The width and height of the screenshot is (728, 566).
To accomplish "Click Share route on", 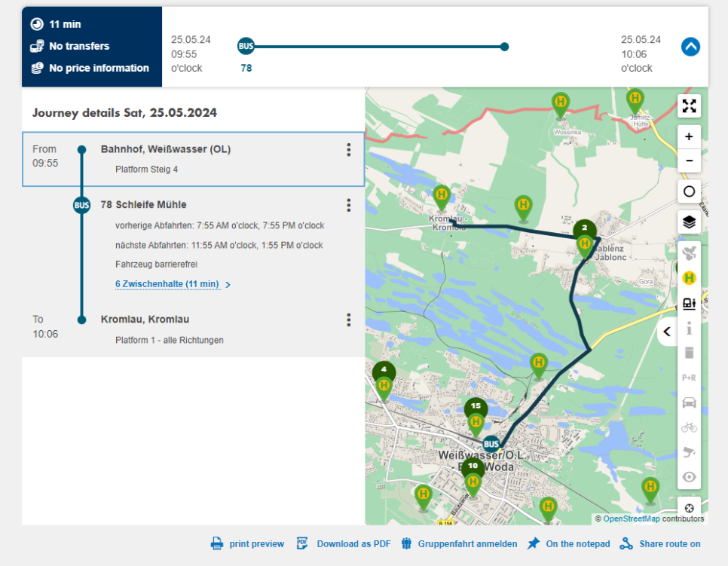I will pos(669,543).
